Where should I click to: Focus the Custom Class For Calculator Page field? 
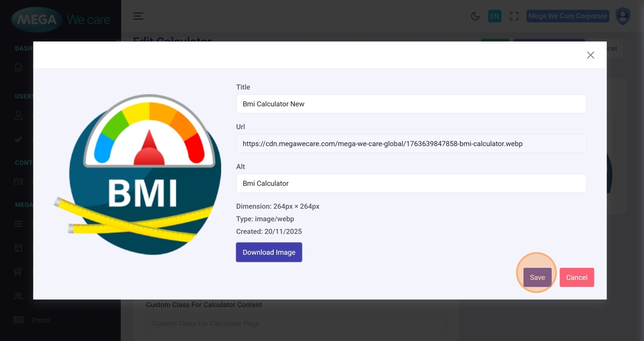[296, 324]
